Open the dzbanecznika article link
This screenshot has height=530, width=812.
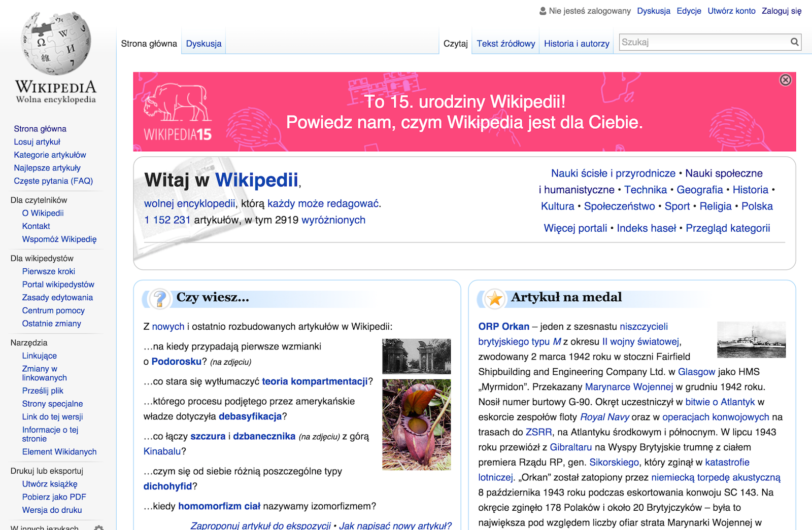(264, 436)
